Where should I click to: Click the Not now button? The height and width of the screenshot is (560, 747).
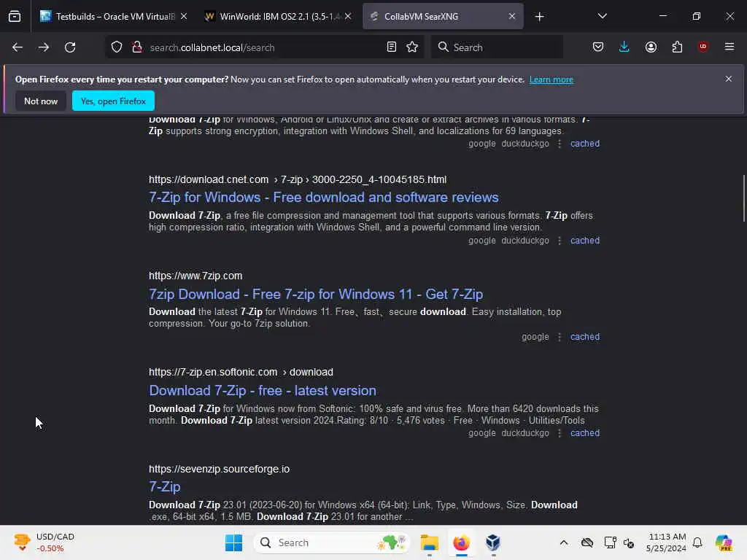(x=41, y=101)
